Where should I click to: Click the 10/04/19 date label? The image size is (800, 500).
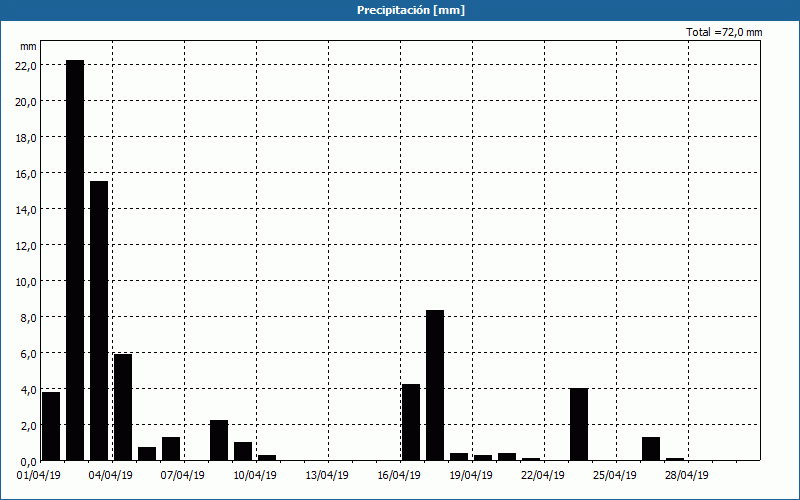[x=255, y=476]
